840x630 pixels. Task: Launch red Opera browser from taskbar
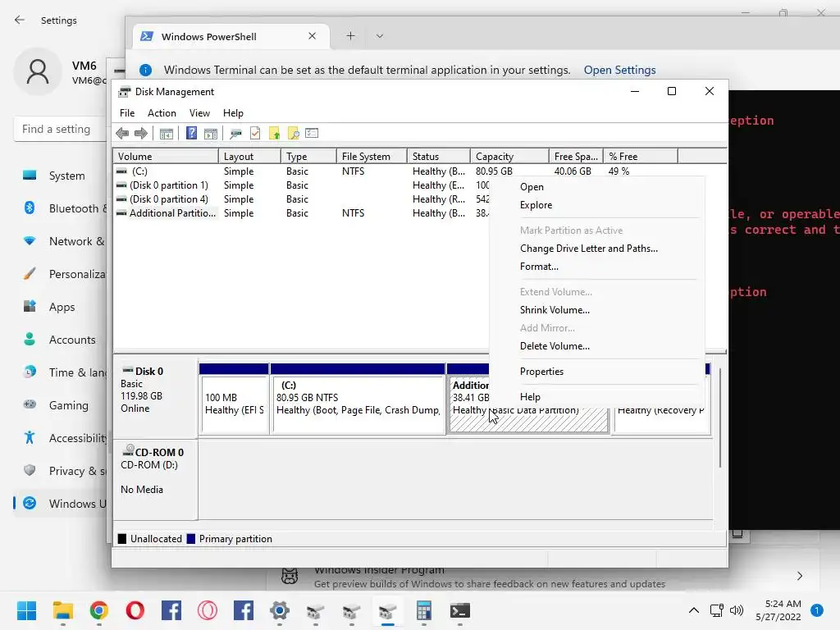point(135,610)
